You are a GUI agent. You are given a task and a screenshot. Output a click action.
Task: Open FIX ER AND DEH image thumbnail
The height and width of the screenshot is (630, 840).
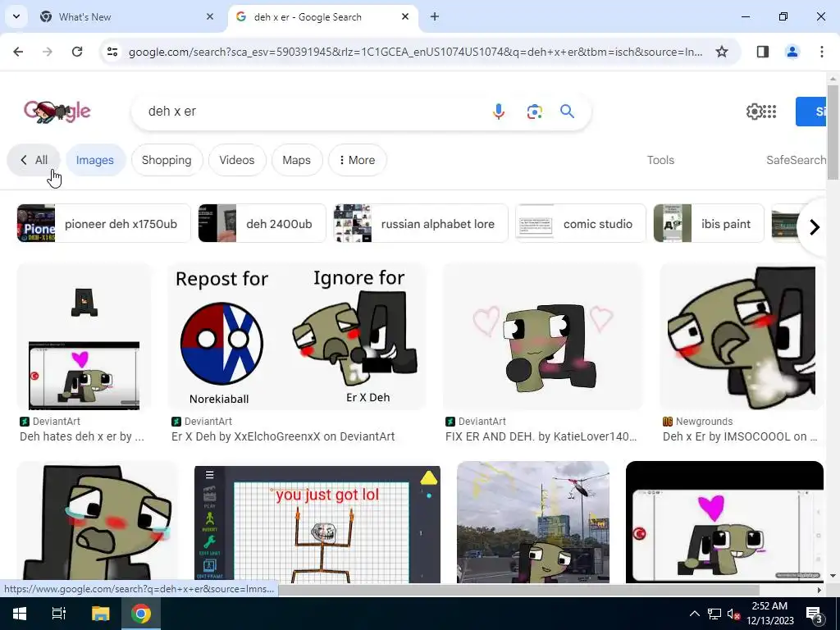[543, 336]
